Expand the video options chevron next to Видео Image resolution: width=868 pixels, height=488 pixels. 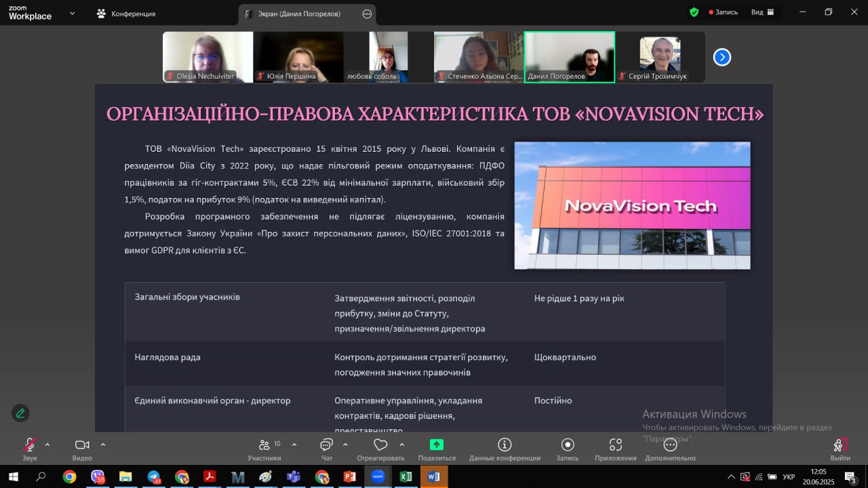click(x=103, y=445)
